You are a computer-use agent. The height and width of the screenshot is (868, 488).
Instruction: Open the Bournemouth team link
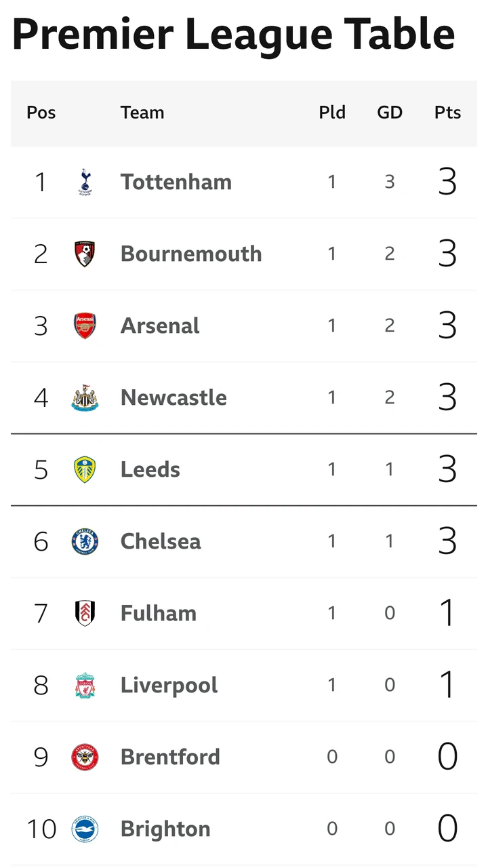click(191, 254)
